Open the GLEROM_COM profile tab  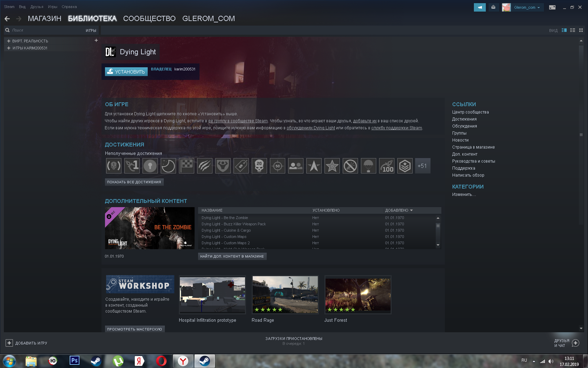tap(209, 19)
